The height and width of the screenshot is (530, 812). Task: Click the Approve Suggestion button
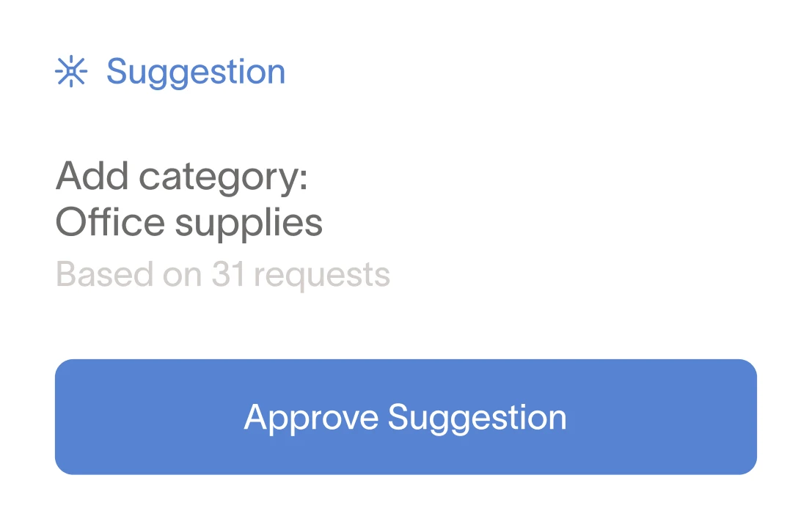pos(406,416)
